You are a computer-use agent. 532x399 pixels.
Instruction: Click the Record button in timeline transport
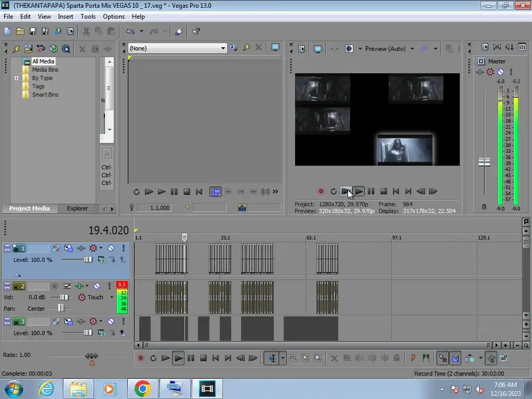click(140, 358)
